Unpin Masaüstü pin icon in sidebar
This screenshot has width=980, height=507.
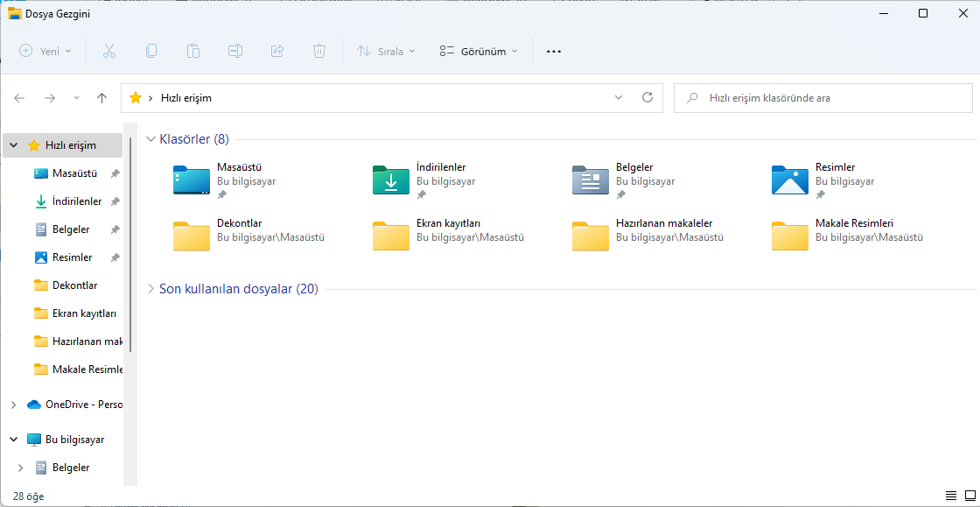[x=115, y=173]
